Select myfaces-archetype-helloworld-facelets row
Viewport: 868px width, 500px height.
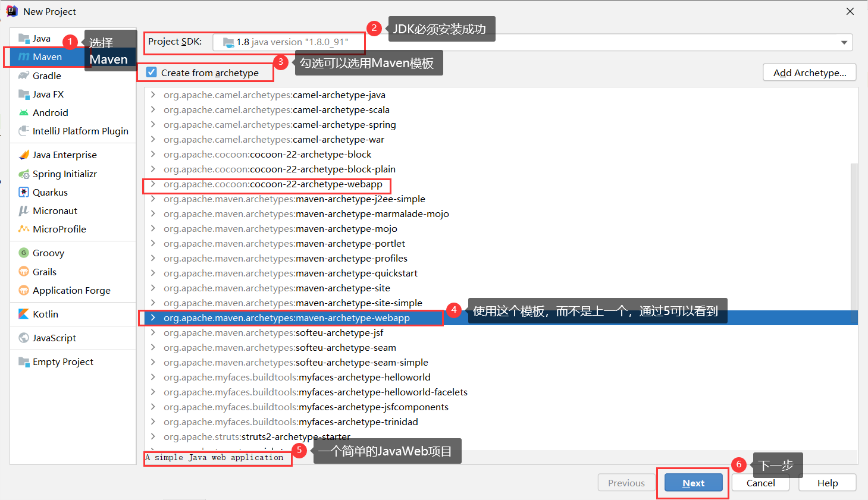tap(501, 392)
